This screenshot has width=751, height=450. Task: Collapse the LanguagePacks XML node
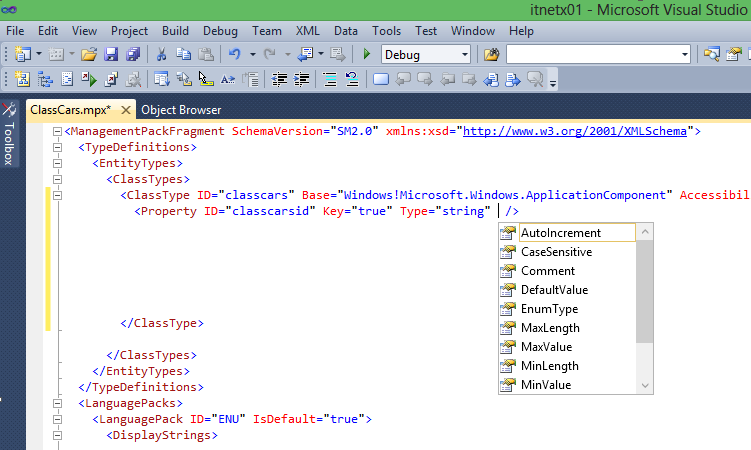[57, 404]
